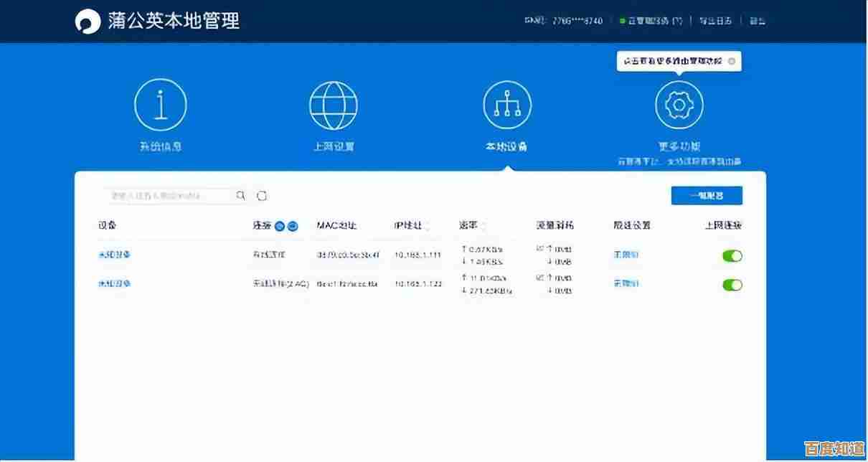
Task: Click 退出 in the header menu
Action: [758, 20]
